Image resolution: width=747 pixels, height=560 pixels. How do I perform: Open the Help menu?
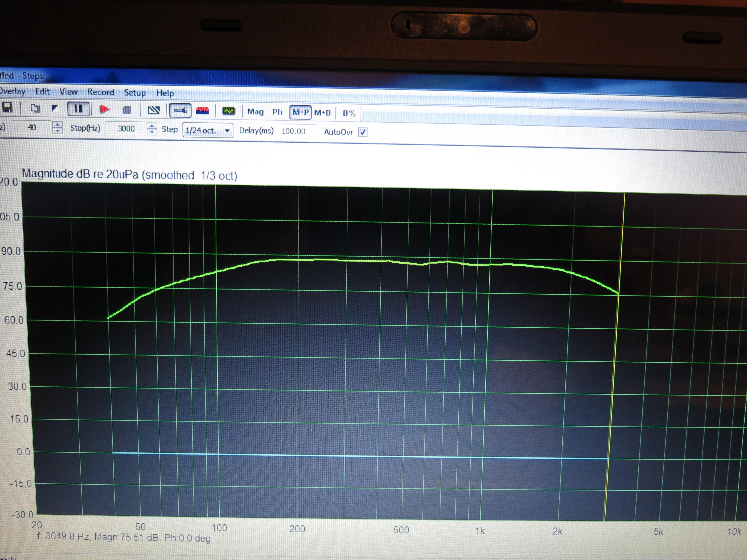tap(165, 93)
